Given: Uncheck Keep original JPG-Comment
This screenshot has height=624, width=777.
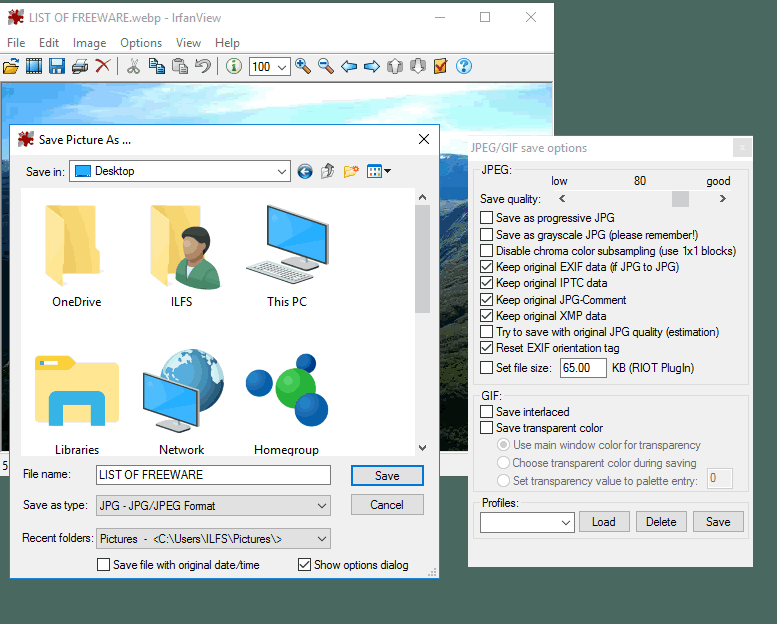Looking at the screenshot, I should click(487, 300).
